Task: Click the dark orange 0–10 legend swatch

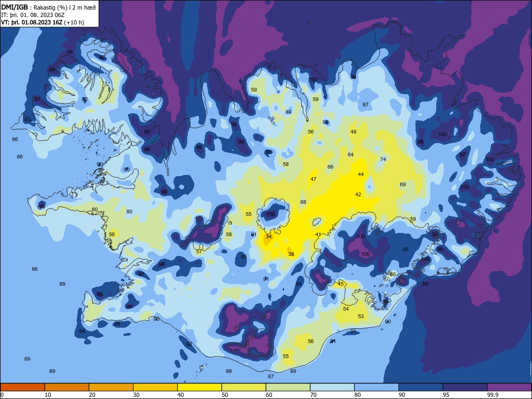Action: [x=22, y=387]
